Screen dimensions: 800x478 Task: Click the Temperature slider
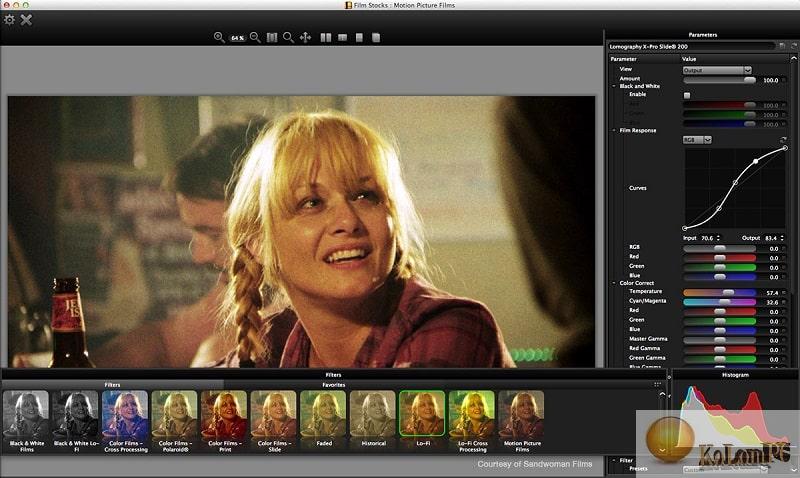tap(719, 292)
